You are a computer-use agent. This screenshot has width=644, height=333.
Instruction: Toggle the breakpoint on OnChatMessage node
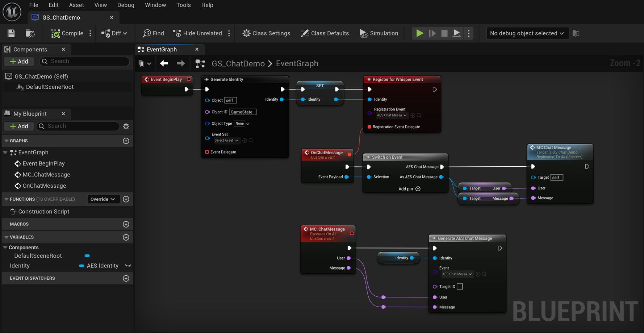[x=349, y=154]
